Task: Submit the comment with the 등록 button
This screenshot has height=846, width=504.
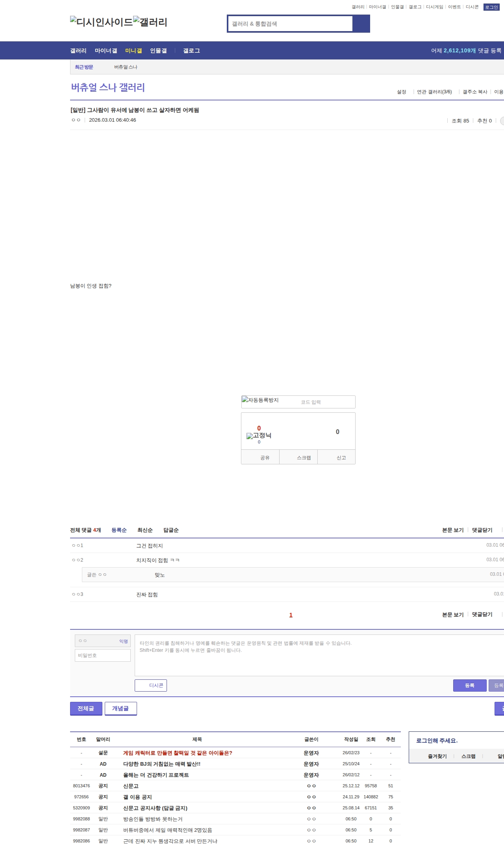Action: (470, 685)
